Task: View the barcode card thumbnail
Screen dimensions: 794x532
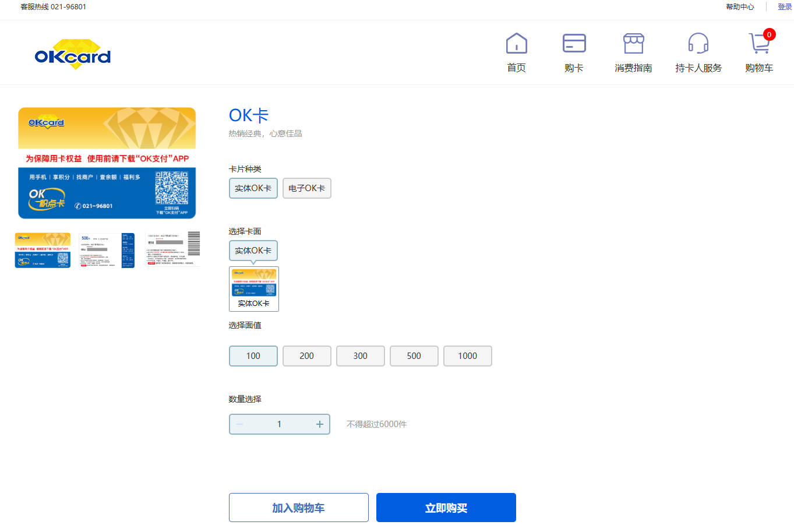Action: click(172, 249)
